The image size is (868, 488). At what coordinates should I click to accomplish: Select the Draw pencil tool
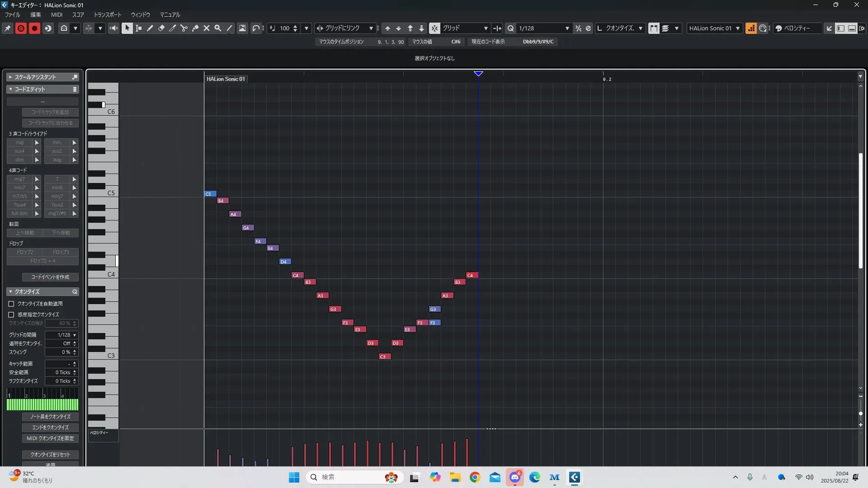point(150,28)
